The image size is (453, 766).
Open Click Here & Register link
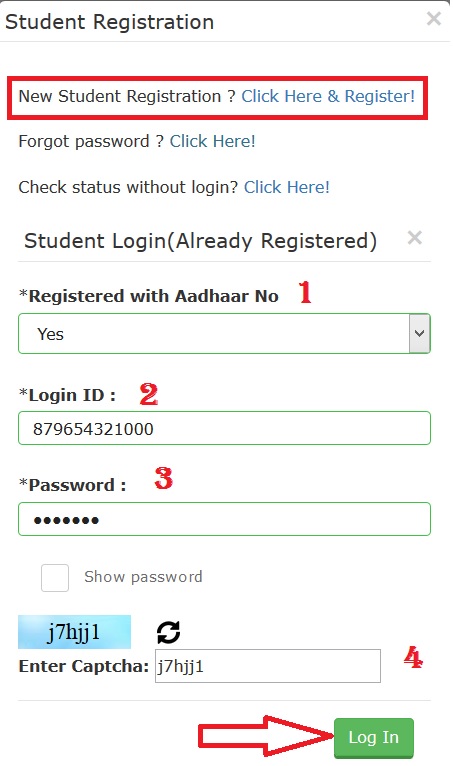point(328,96)
